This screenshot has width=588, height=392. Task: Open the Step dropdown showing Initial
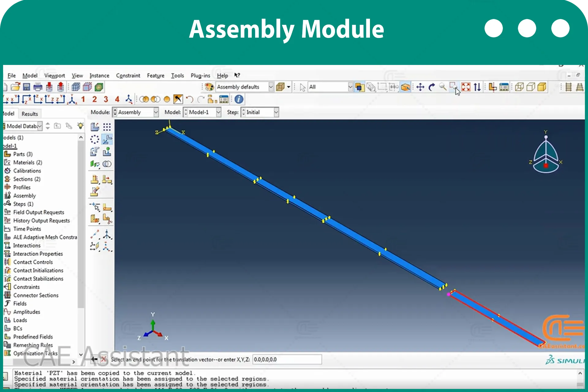click(260, 112)
